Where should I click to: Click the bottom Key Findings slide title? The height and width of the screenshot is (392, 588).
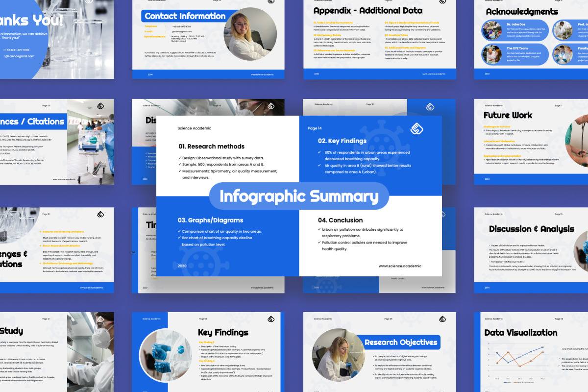[x=223, y=333]
